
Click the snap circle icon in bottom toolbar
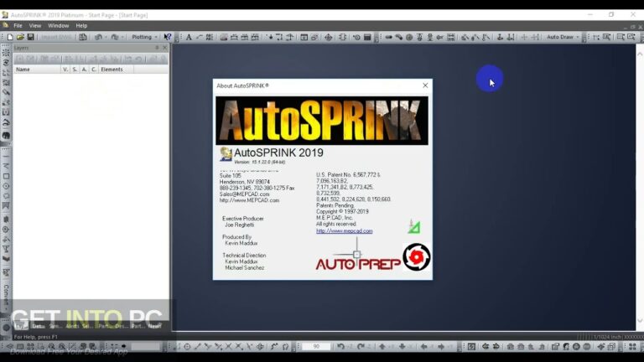pos(187,347)
